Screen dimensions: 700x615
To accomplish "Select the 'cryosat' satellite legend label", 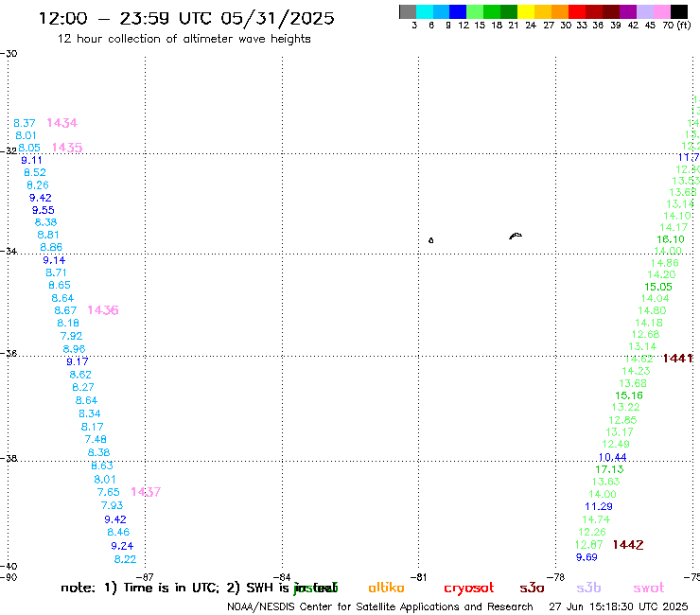I will click(469, 589).
